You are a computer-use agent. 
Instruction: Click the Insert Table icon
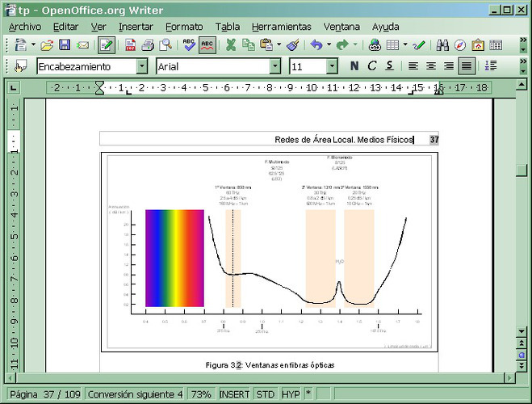(392, 45)
